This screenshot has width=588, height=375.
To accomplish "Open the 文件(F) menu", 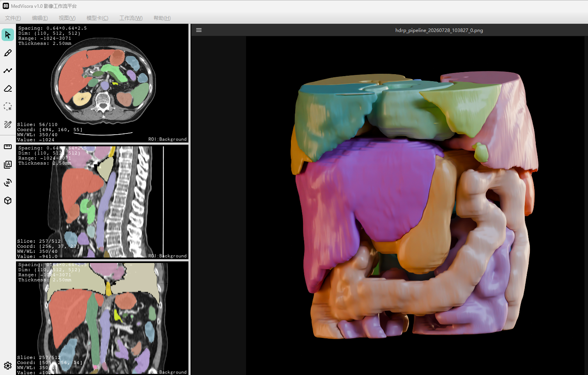I will coord(13,18).
